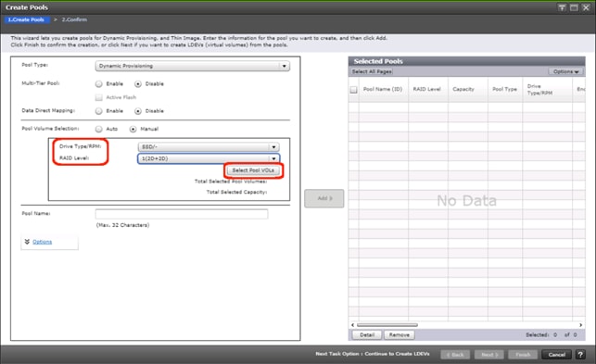Focus the Pool Name input field
596x364 pixels.
pyautogui.click(x=182, y=214)
